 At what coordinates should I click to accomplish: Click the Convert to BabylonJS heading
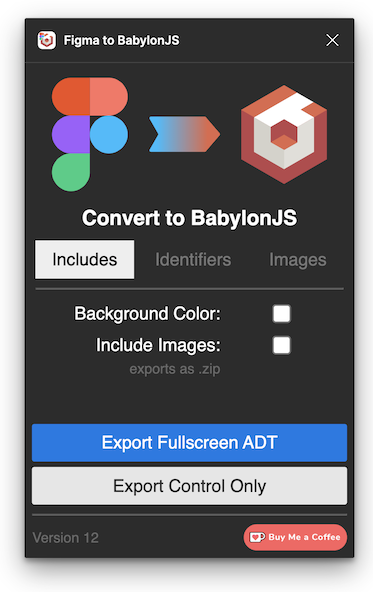tap(190, 218)
